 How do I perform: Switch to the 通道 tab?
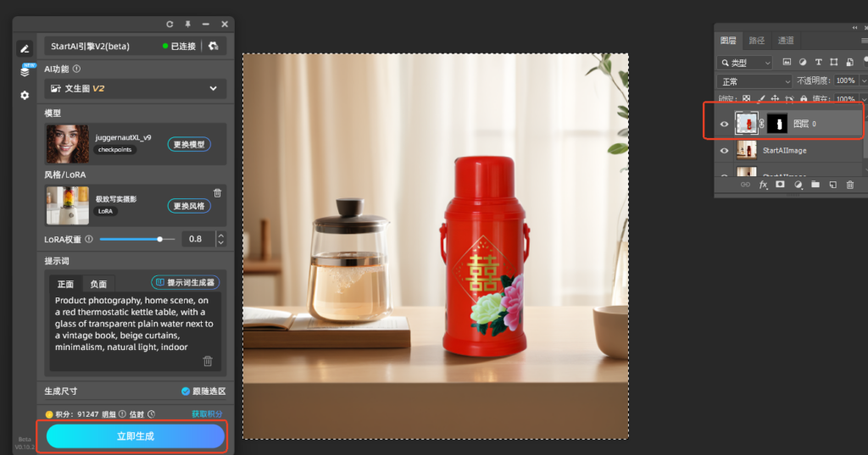click(x=786, y=41)
